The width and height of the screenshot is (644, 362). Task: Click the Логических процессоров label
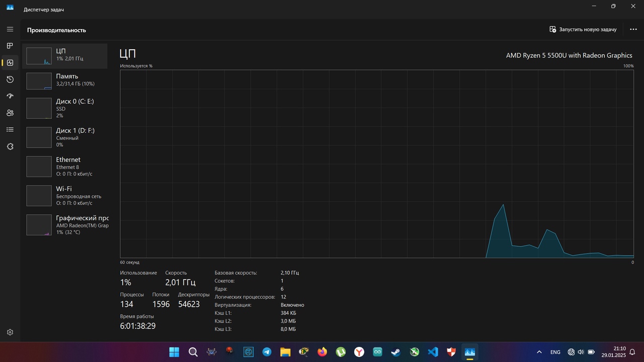[245, 297]
